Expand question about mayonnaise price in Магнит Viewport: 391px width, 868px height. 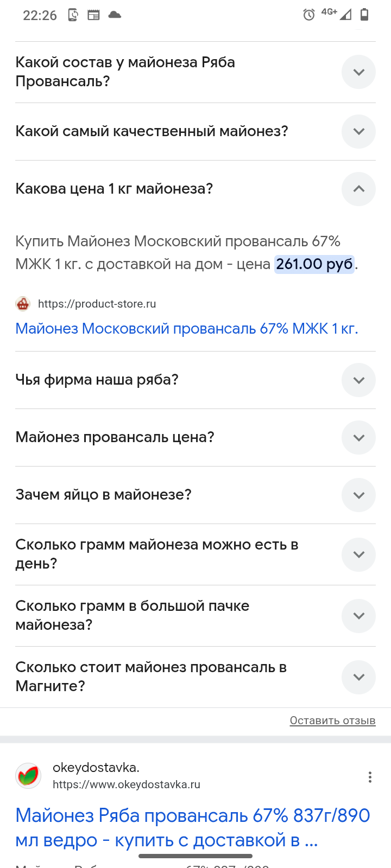[358, 677]
